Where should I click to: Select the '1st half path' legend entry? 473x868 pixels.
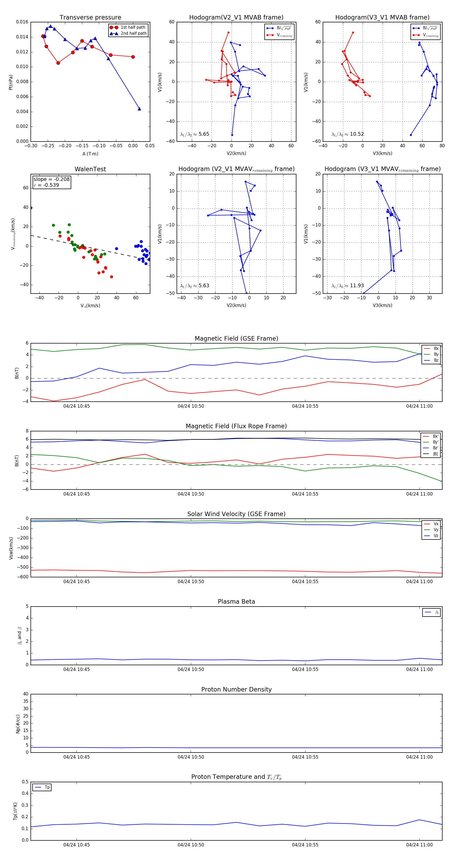(x=128, y=27)
